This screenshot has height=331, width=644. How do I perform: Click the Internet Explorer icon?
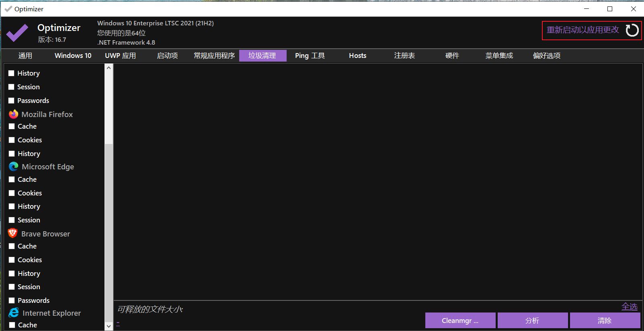pyautogui.click(x=14, y=313)
